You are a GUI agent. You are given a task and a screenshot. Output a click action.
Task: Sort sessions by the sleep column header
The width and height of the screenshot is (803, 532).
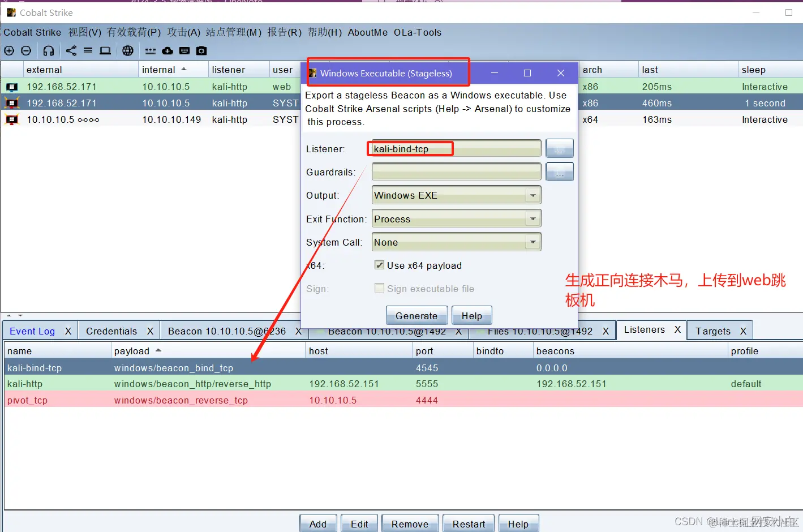click(771, 70)
